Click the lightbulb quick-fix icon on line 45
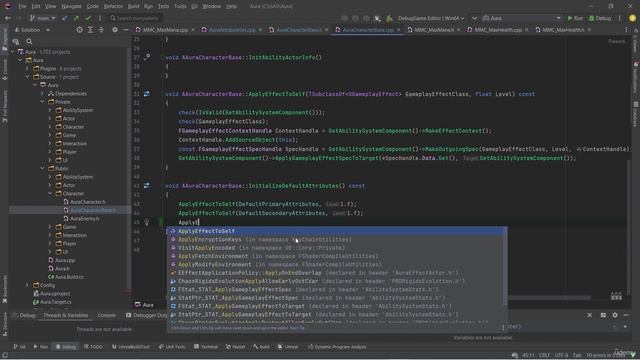Image resolution: width=640 pixels, height=360 pixels. pyautogui.click(x=147, y=222)
